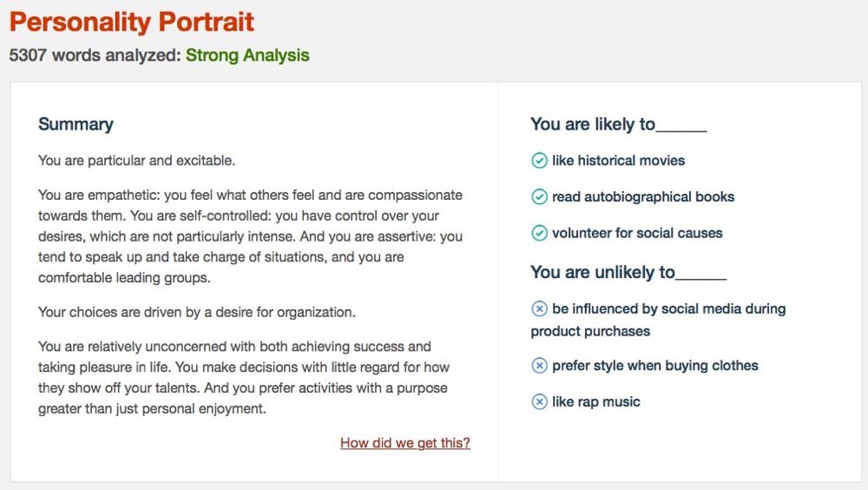Click the "Summary" heading
The width and height of the screenshot is (868, 490).
coord(76,124)
